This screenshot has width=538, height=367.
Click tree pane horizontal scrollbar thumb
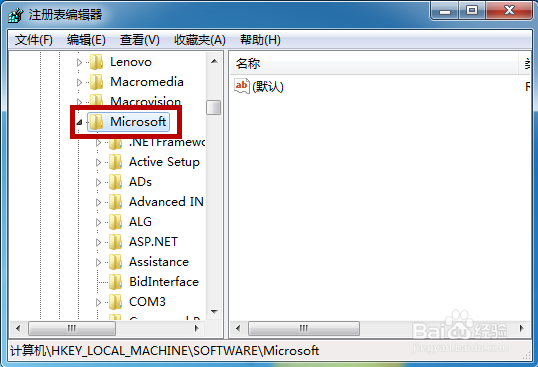[x=72, y=328]
